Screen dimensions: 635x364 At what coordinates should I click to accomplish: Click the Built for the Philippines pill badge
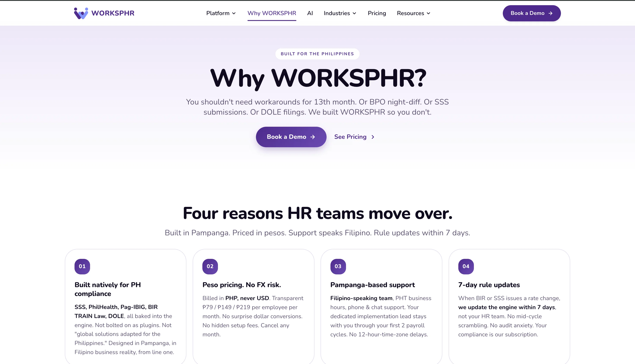point(317,54)
